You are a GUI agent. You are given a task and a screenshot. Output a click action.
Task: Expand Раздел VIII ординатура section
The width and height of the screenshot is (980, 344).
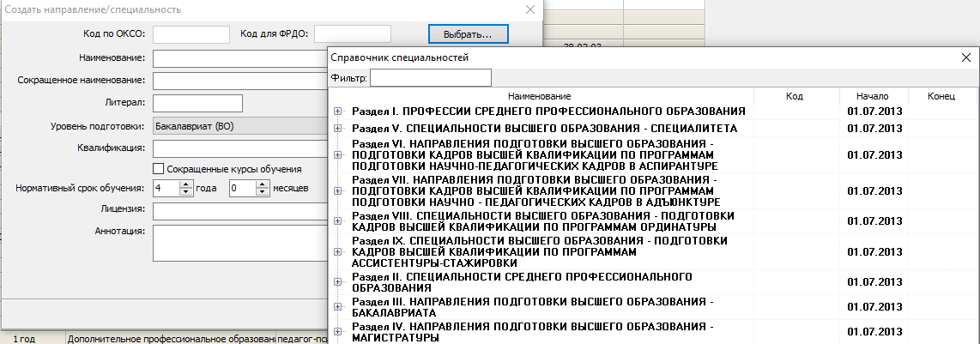[338, 220]
